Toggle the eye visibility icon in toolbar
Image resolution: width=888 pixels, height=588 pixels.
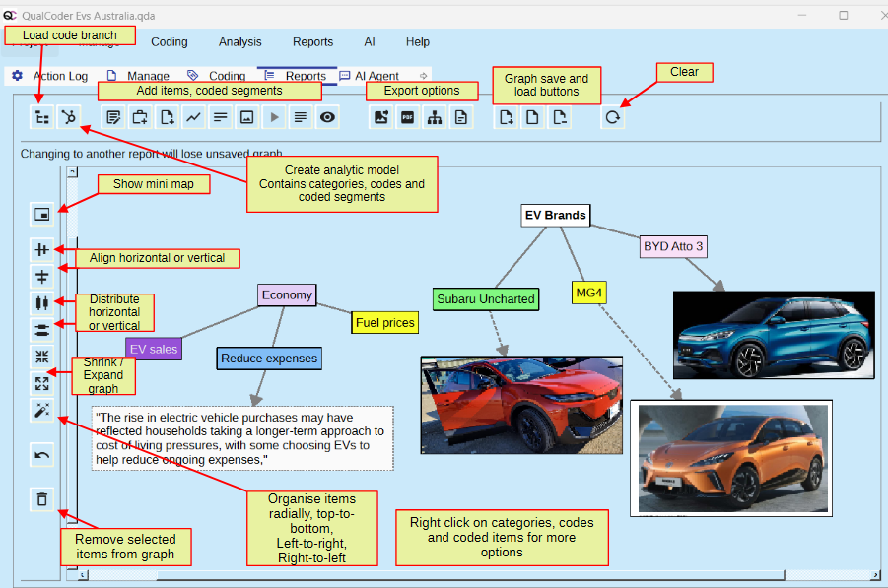327,117
